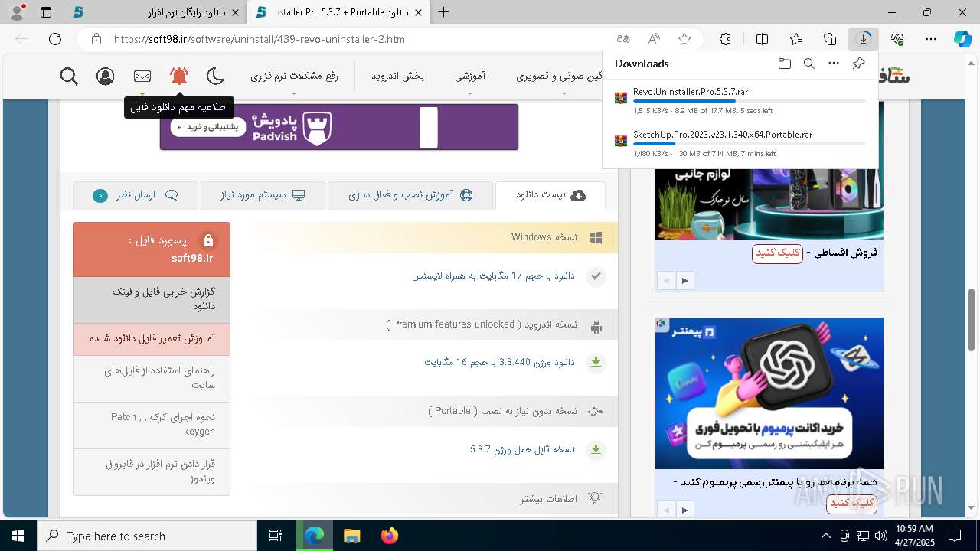Click the Padvish پشتیبانی و خرید button

pyautogui.click(x=208, y=126)
